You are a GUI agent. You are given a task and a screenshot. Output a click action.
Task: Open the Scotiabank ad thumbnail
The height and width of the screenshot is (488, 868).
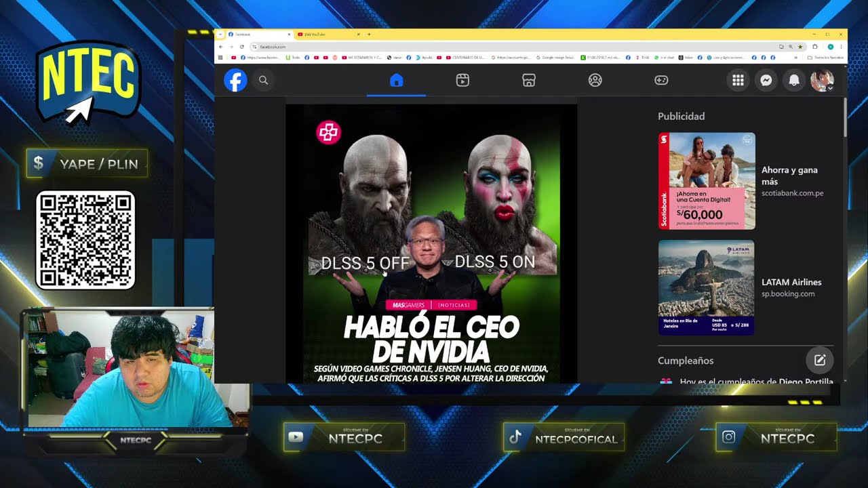click(x=707, y=181)
